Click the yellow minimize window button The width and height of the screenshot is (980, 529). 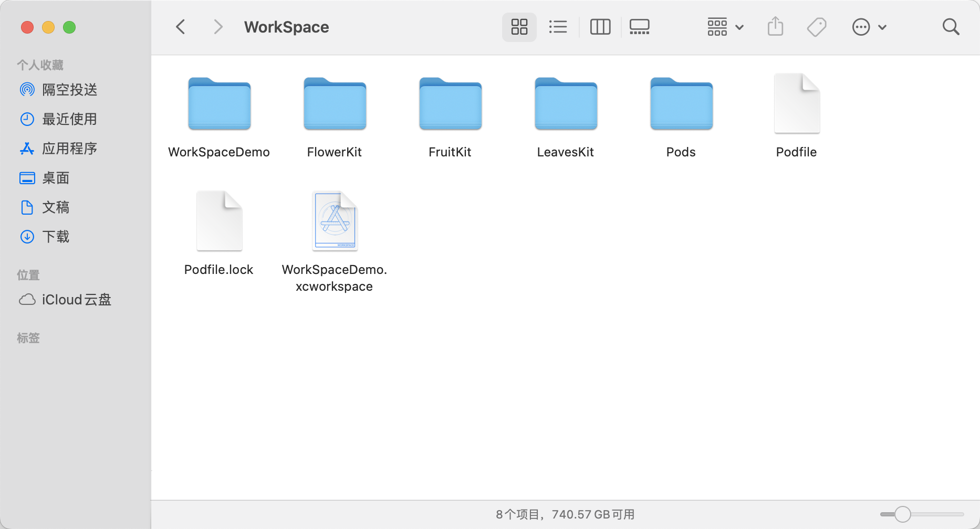pos(48,27)
